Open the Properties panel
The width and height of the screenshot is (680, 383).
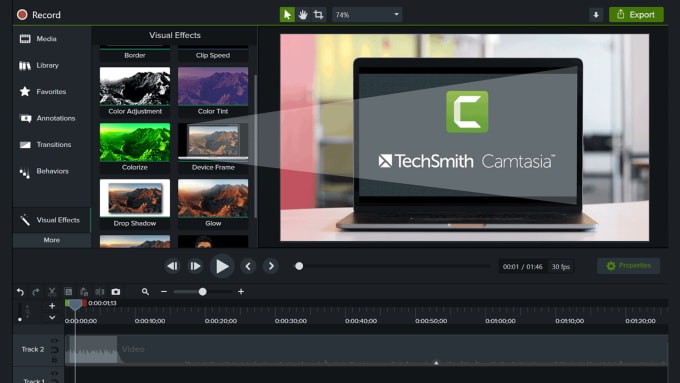point(628,266)
